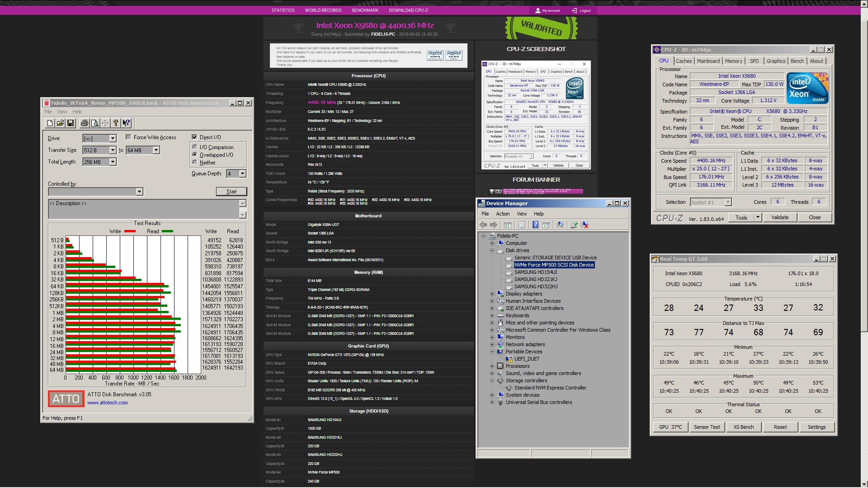The image size is (868, 488).
Task: Click the green VALIDATED badge
Action: click(541, 28)
